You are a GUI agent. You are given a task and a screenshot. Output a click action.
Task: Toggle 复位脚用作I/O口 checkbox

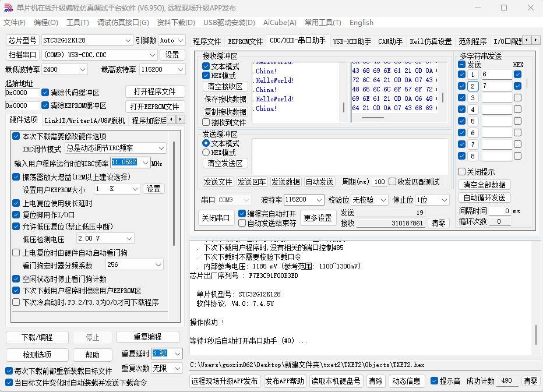pyautogui.click(x=16, y=215)
